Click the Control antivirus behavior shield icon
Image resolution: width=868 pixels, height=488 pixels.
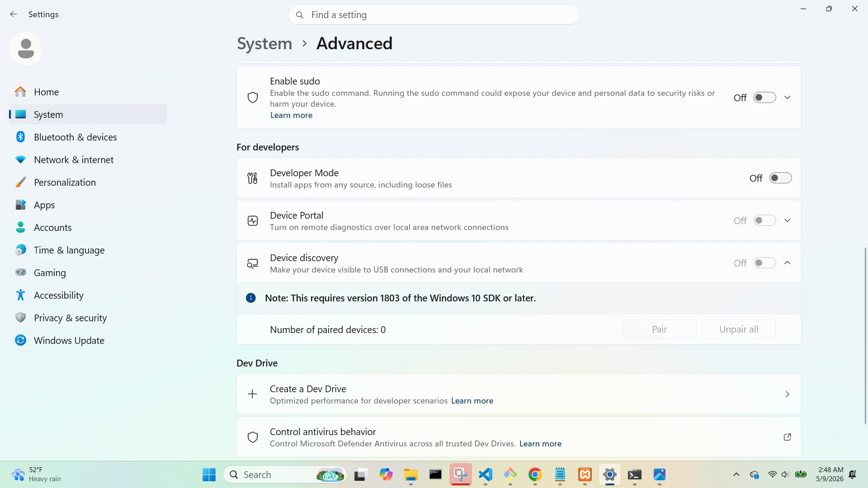(x=253, y=437)
